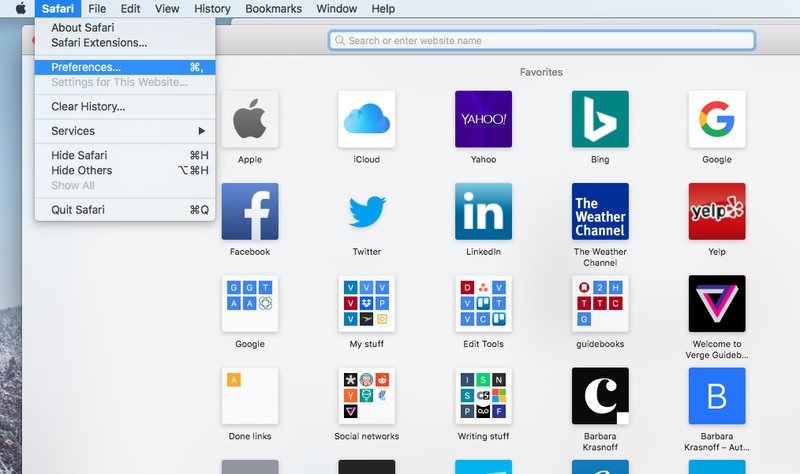Choose About Safari from the menu

click(125, 28)
